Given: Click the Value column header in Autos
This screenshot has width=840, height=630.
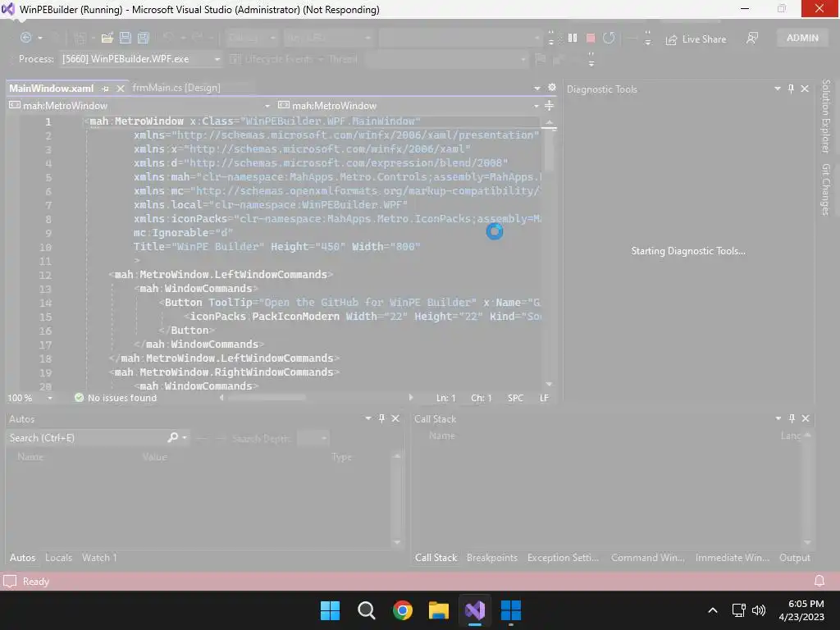Looking at the screenshot, I should click(x=155, y=457).
